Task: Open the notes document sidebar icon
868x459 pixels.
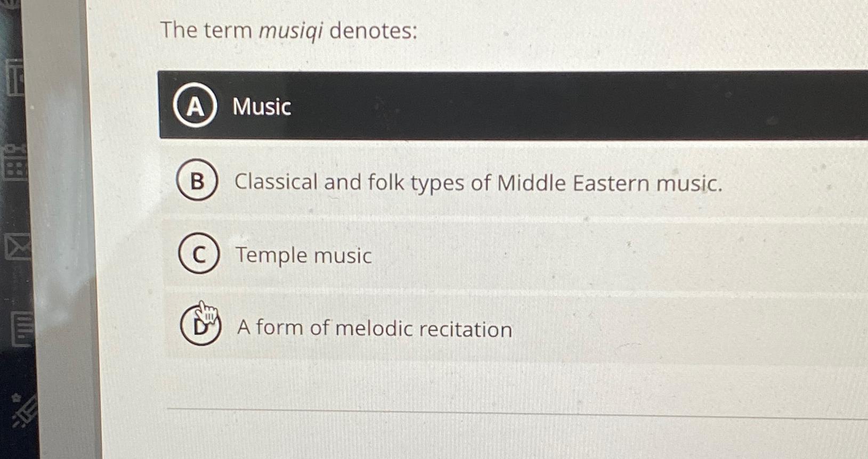Action: [20, 327]
